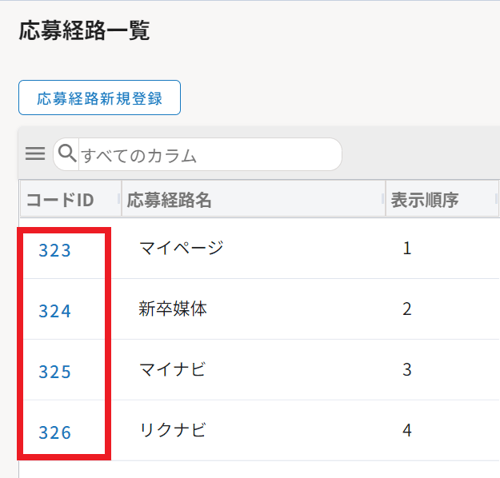500x478 pixels.
Task: Open the hamburger menu icon
Action: [35, 154]
